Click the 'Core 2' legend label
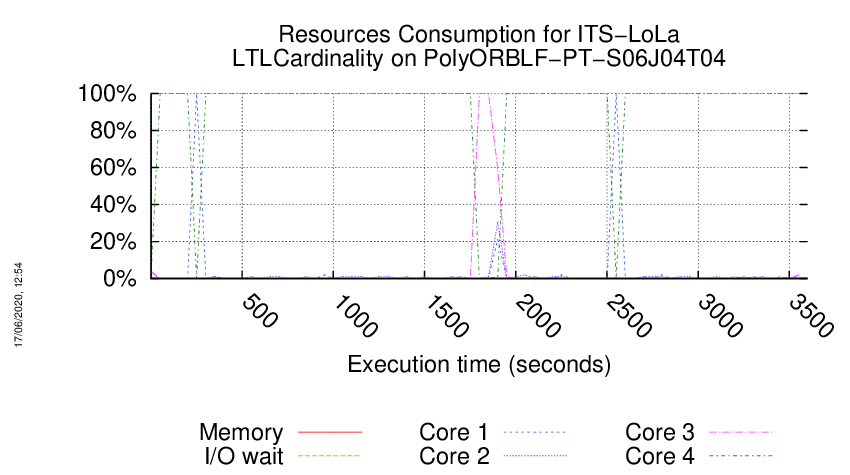This screenshot has height=475, width=850. tap(454, 456)
